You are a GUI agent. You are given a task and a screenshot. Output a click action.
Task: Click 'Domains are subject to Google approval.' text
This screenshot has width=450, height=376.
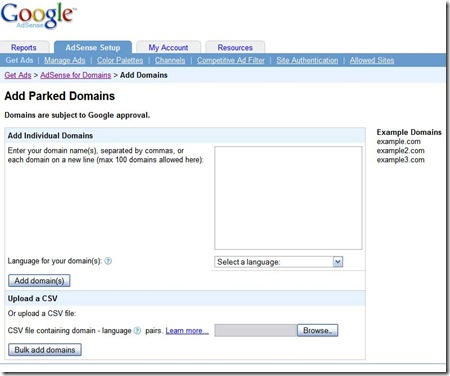[77, 115]
